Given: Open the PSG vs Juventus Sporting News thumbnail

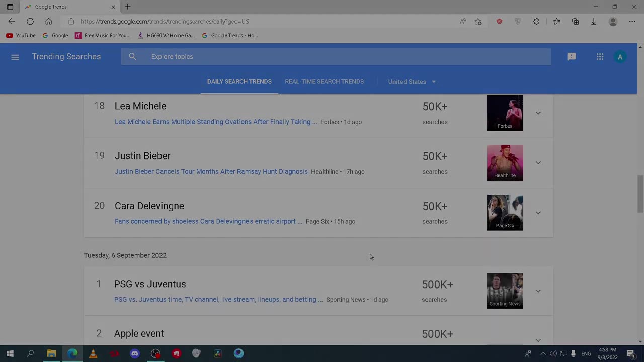Looking at the screenshot, I should click(x=505, y=291).
